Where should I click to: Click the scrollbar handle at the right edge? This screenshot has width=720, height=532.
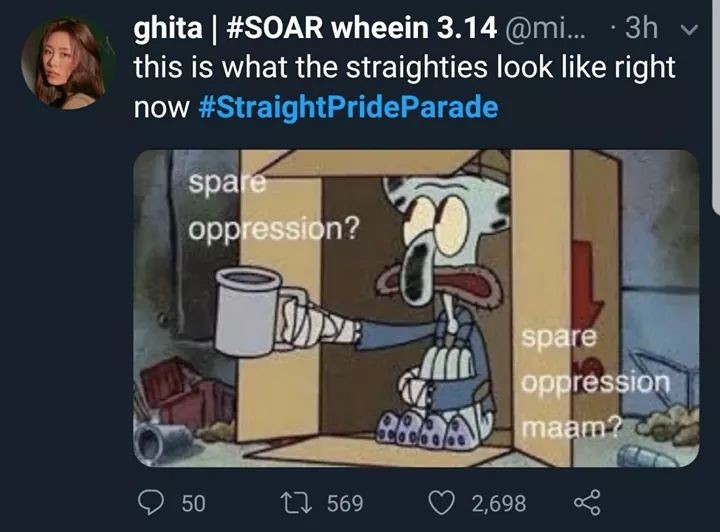click(x=716, y=107)
